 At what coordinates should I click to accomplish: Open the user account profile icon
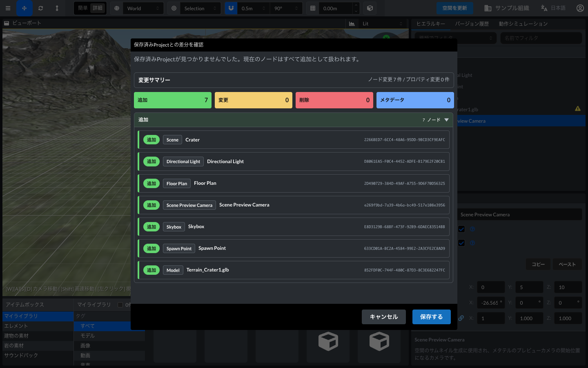pyautogui.click(x=580, y=8)
